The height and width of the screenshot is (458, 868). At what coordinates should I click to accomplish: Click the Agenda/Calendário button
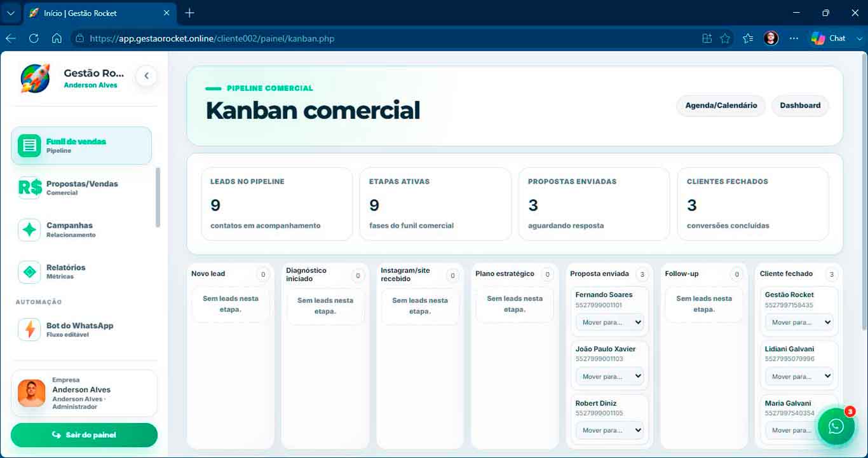(x=721, y=106)
